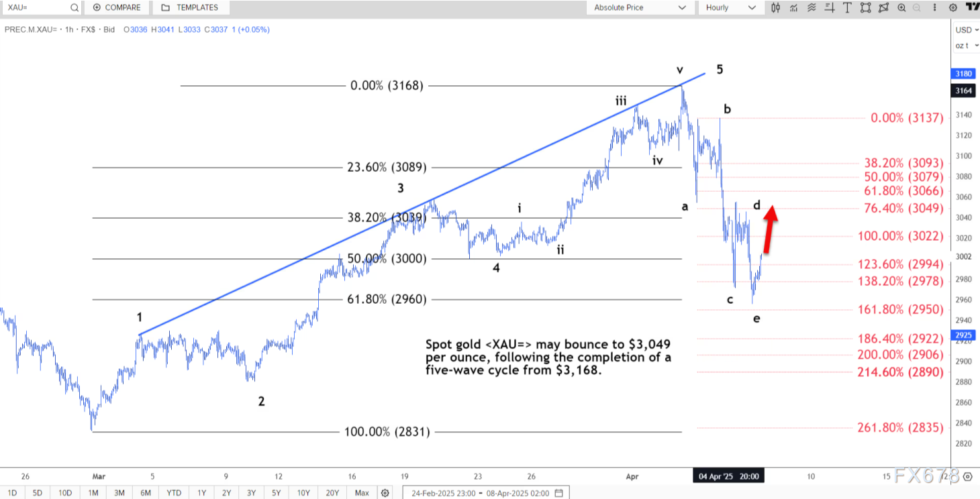Open chart settings gear in top toolbar

tap(952, 7)
